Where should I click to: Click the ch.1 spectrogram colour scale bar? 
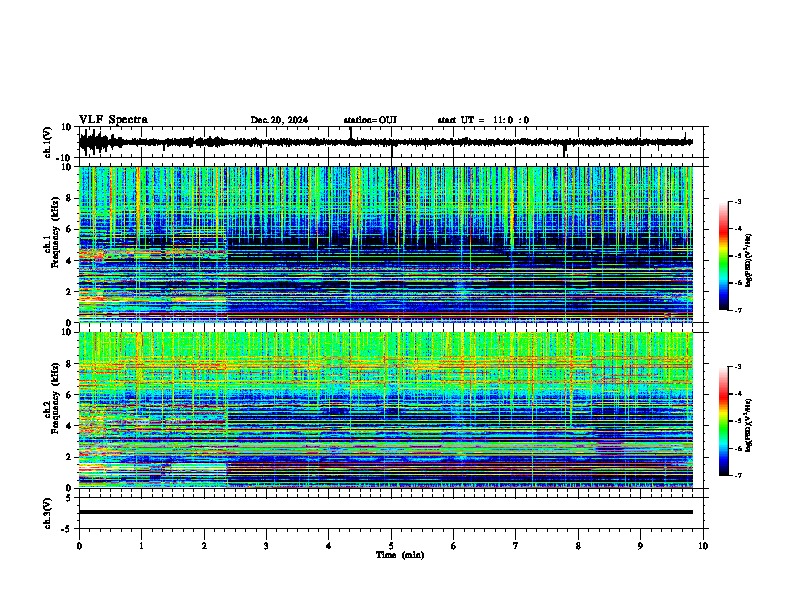tap(723, 256)
